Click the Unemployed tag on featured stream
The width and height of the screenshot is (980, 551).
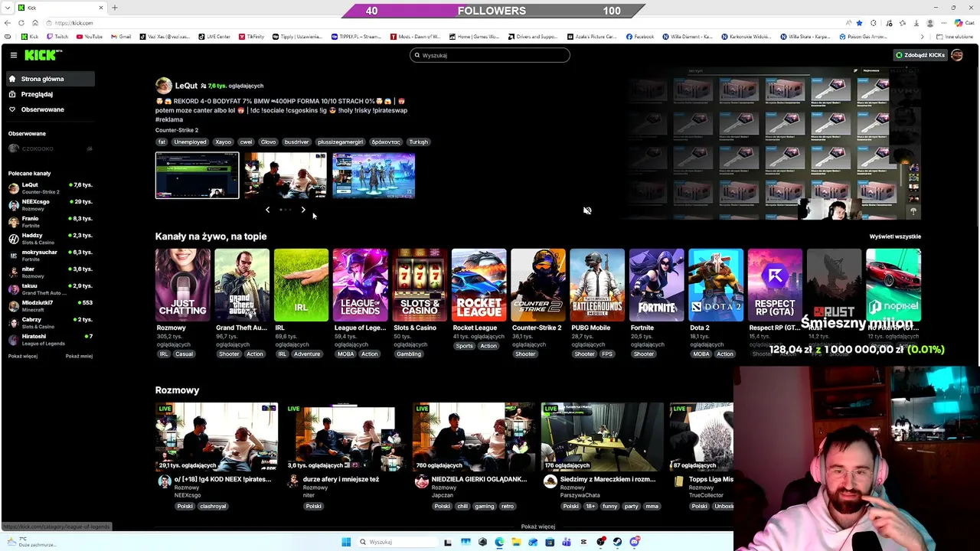pos(190,142)
